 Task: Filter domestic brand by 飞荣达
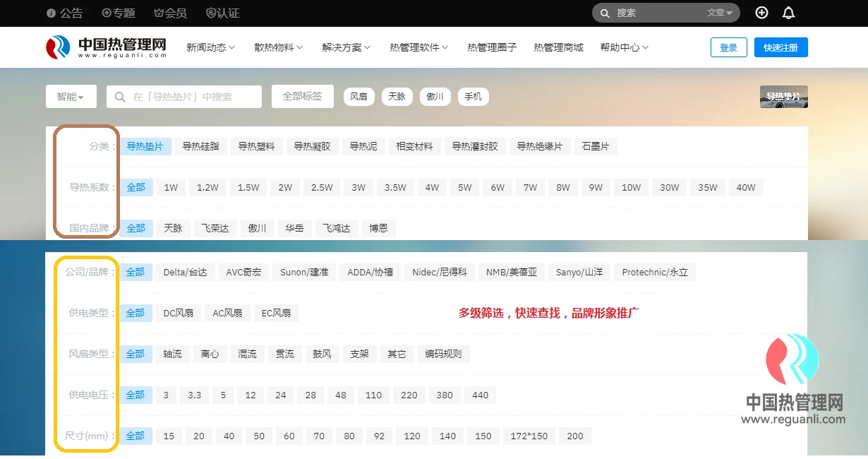(x=215, y=228)
